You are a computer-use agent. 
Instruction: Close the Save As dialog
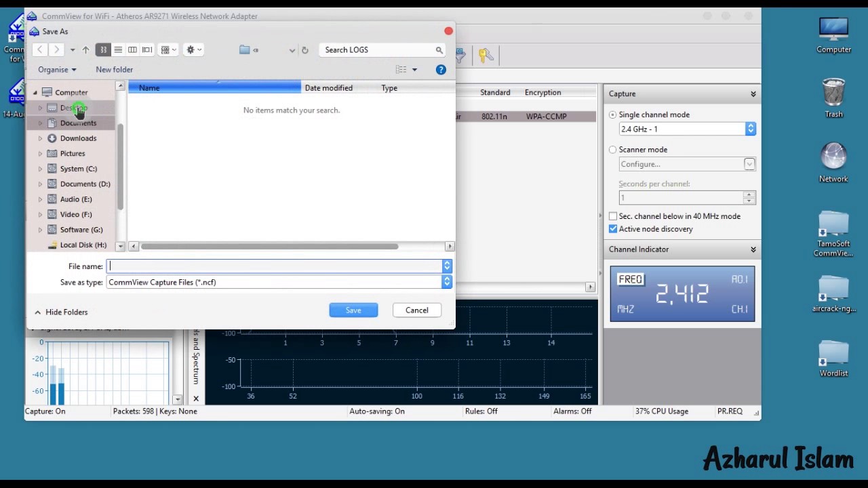(448, 30)
